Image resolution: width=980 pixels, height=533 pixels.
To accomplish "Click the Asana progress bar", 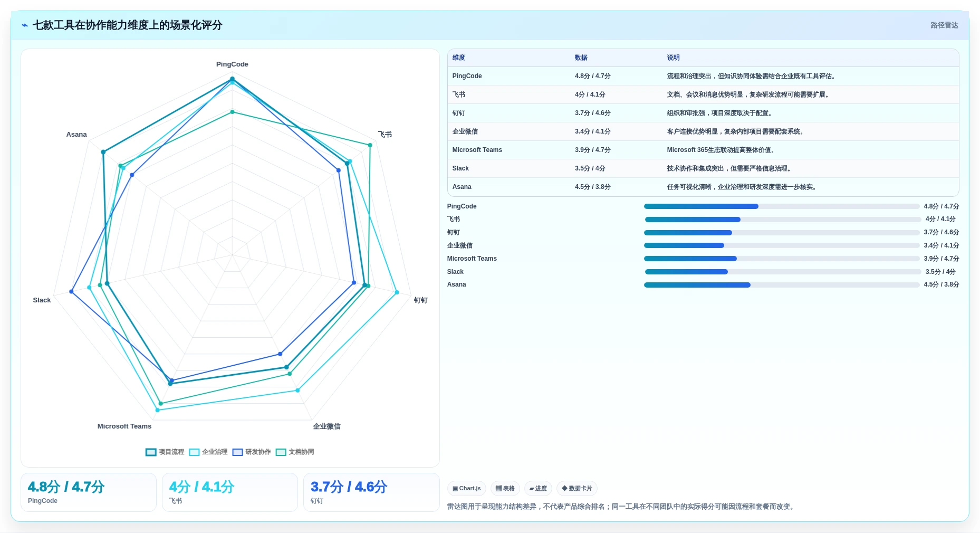I will pyautogui.click(x=782, y=285).
